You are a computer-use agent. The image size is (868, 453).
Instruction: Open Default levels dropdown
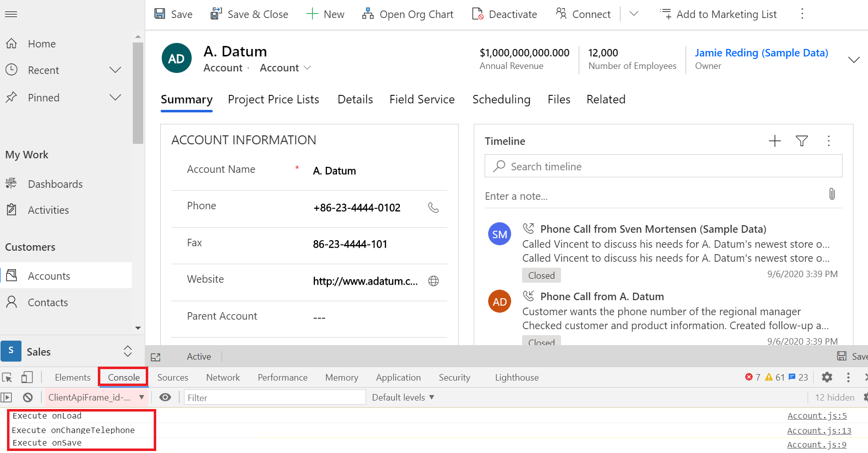pyautogui.click(x=403, y=398)
